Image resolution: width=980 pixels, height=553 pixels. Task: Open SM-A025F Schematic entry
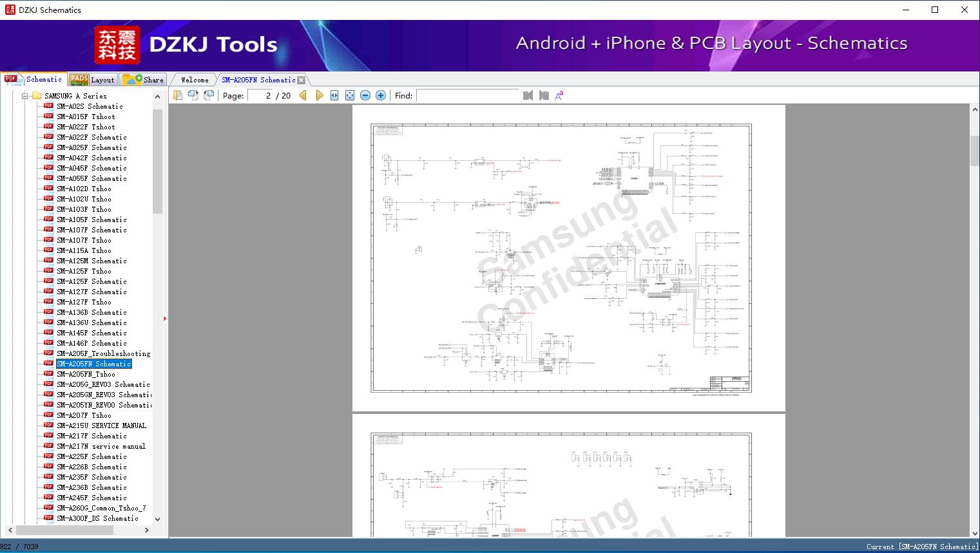(x=91, y=147)
